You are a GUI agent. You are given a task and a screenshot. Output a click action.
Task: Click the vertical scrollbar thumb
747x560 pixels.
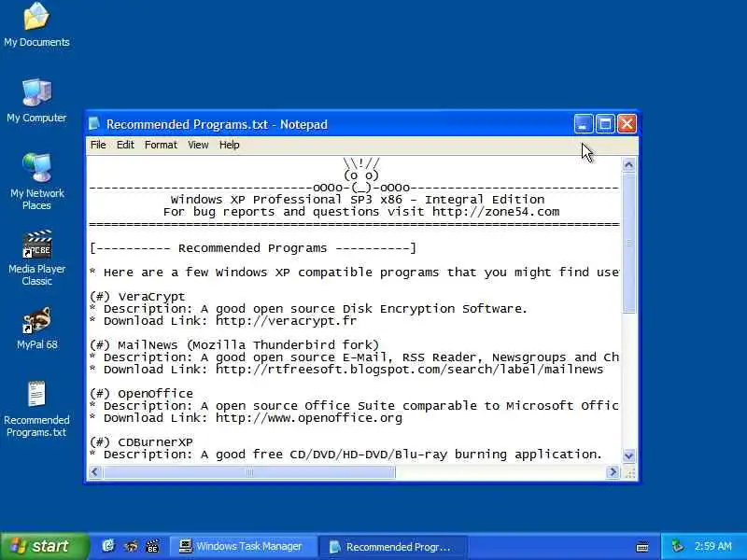click(x=628, y=243)
